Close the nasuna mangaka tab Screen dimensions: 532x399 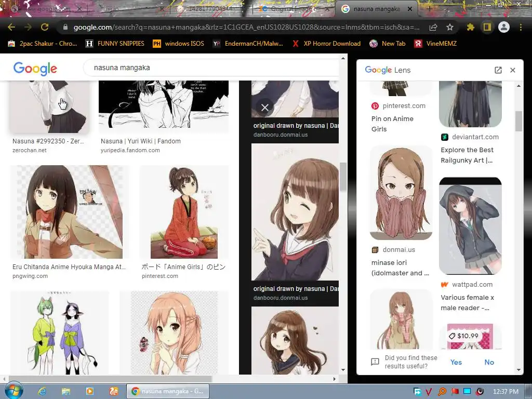tap(410, 9)
